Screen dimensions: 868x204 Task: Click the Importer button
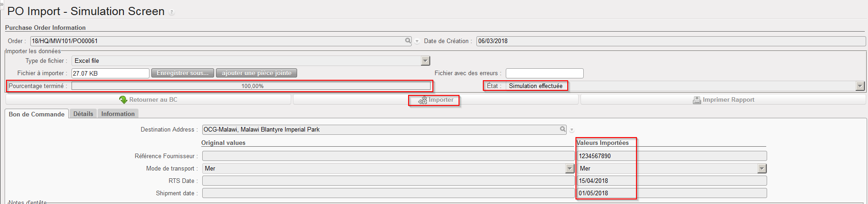pyautogui.click(x=436, y=99)
